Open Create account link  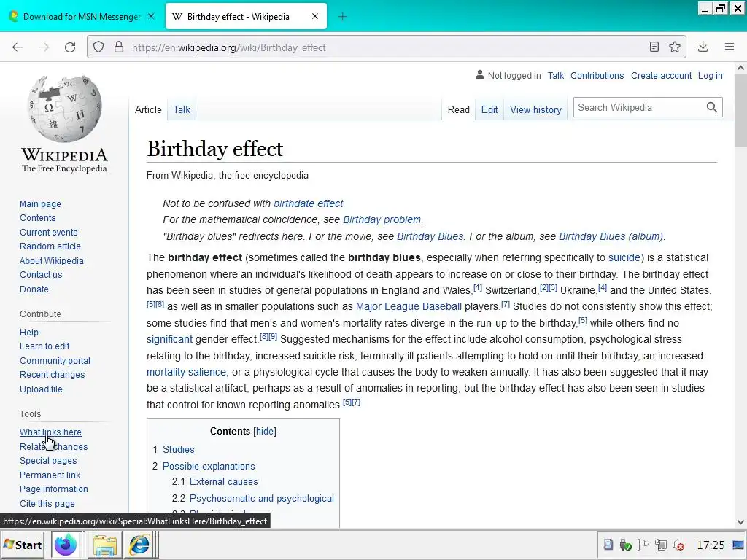pyautogui.click(x=661, y=75)
